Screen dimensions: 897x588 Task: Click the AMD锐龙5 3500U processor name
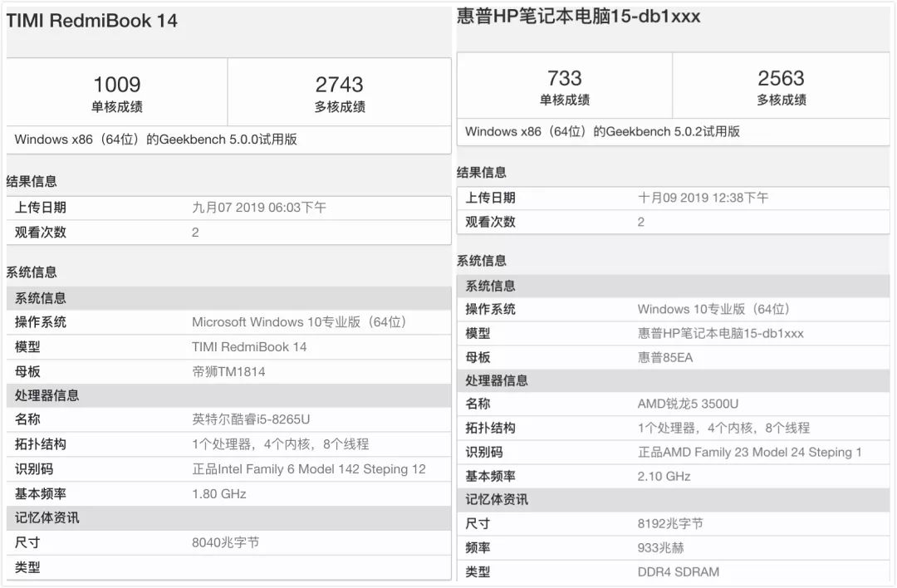point(689,404)
